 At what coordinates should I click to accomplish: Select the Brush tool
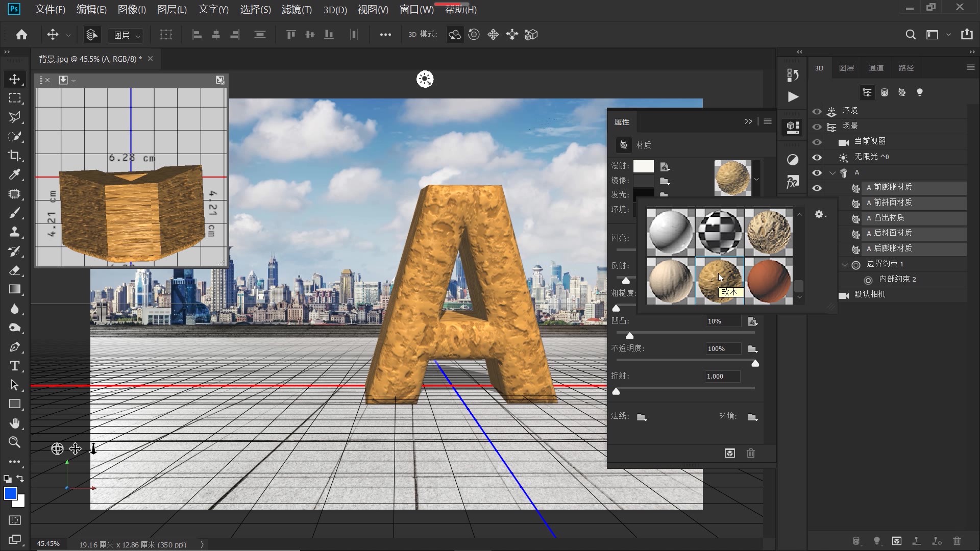pyautogui.click(x=14, y=213)
